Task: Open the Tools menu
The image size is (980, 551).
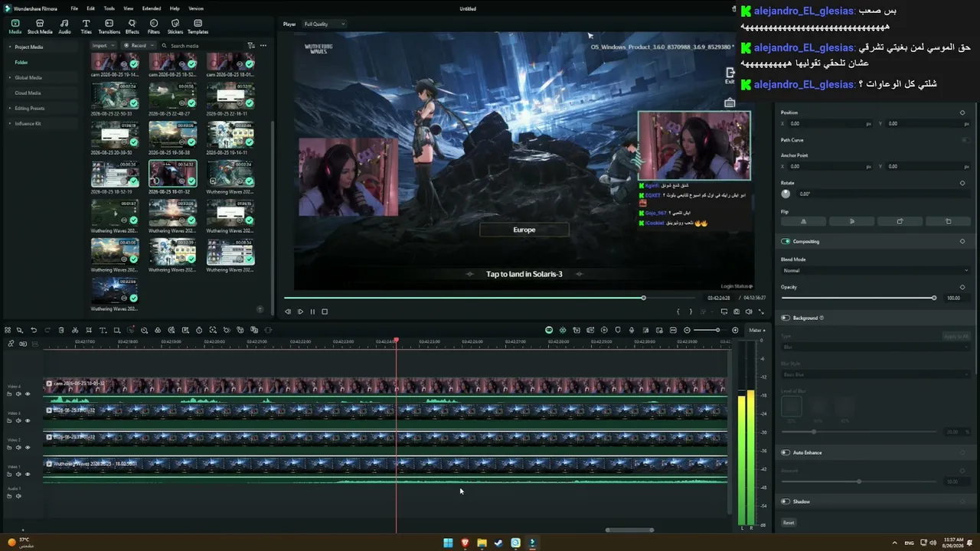Action: (109, 8)
